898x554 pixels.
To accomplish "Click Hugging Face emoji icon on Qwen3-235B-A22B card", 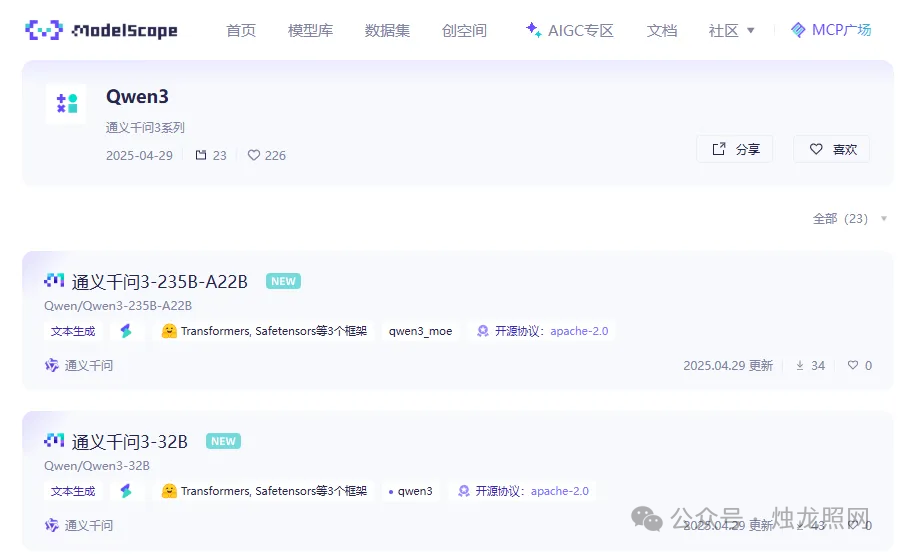I will click(x=169, y=331).
